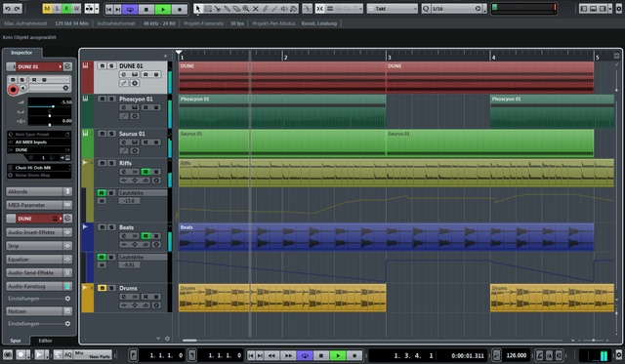This screenshot has width=625, height=364.
Task: Select the Range Selection tool
Action: 208,9
